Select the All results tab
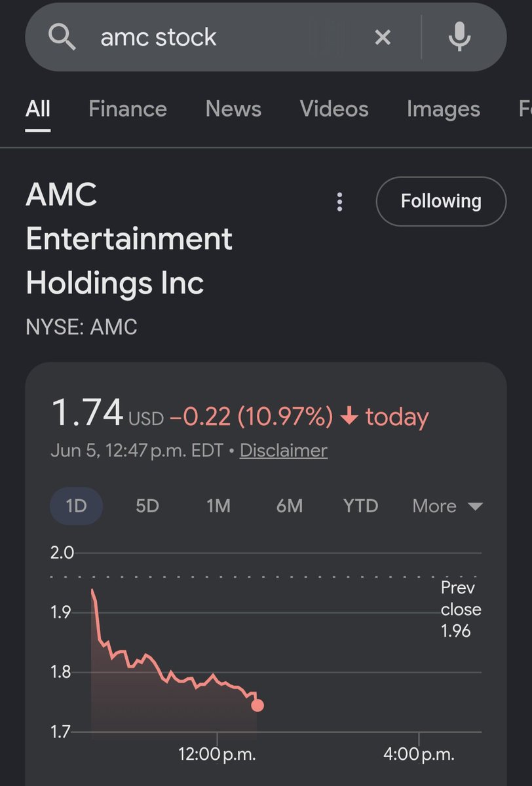 click(38, 109)
